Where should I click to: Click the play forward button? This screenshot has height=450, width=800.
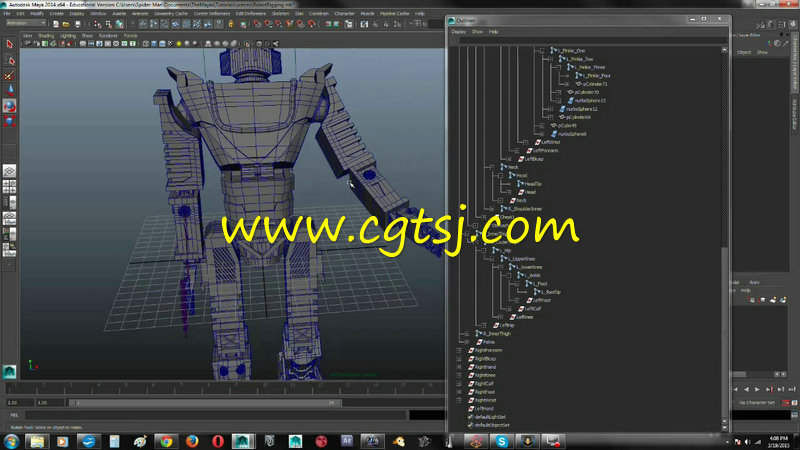(x=758, y=389)
